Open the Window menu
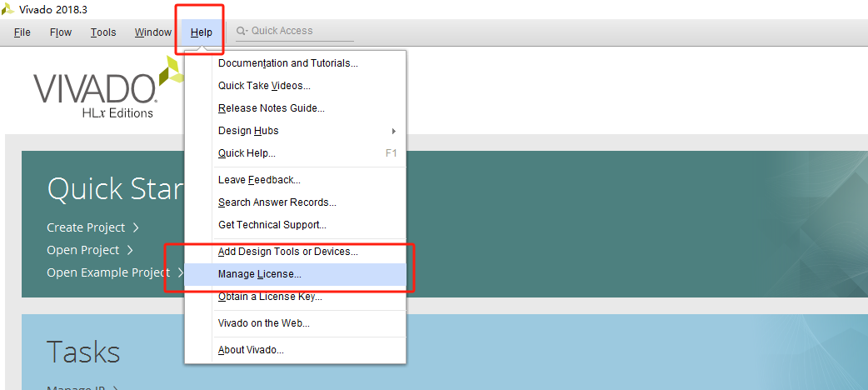 pos(152,32)
